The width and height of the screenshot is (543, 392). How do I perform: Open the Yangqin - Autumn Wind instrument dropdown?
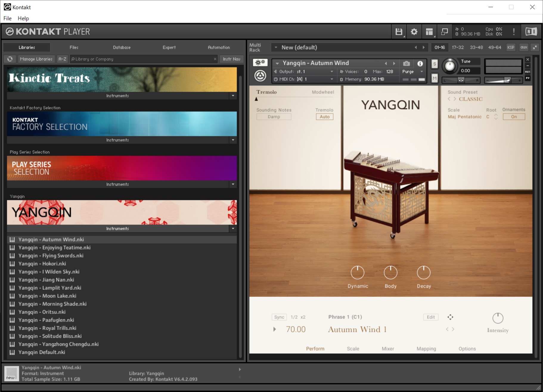tap(277, 63)
